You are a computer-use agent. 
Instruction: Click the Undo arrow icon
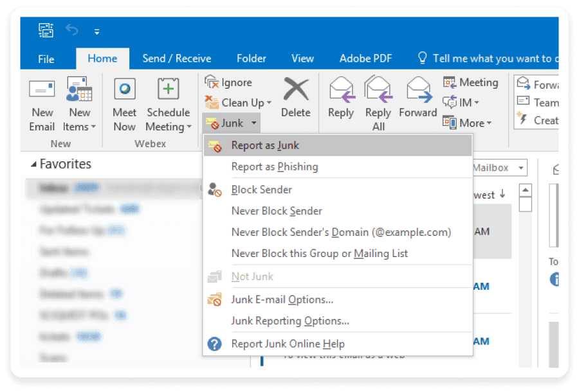(x=71, y=30)
